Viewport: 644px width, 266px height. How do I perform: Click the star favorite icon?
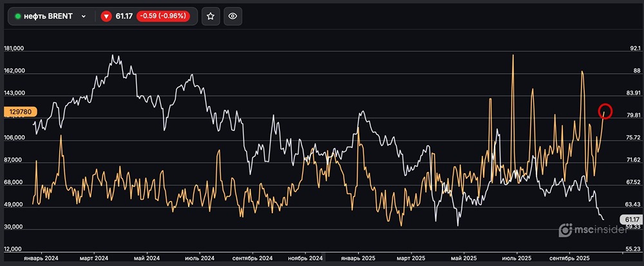click(211, 16)
